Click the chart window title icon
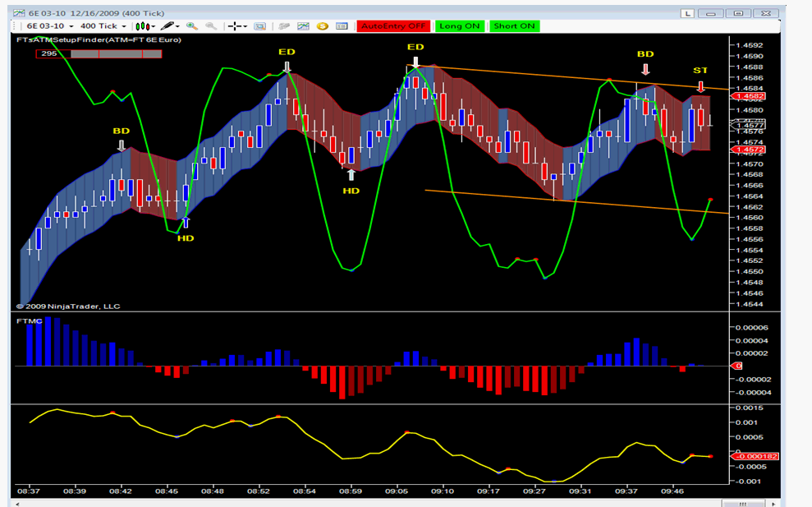The image size is (812, 507). click(x=19, y=13)
